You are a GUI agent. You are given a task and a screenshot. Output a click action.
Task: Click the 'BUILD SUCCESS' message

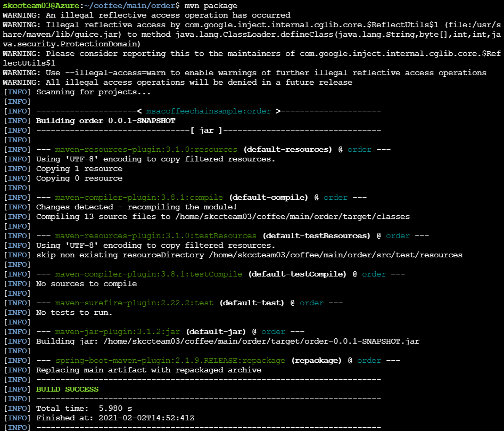[67, 389]
